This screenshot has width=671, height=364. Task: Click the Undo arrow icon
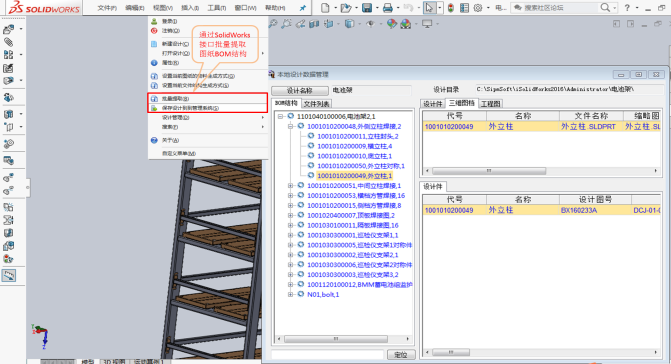pos(408,8)
